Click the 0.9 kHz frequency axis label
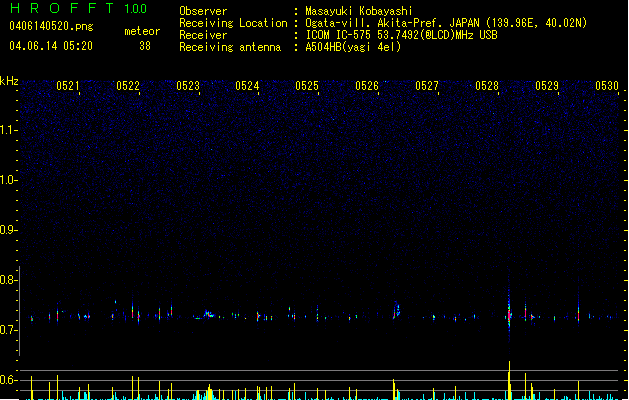 (x=8, y=230)
